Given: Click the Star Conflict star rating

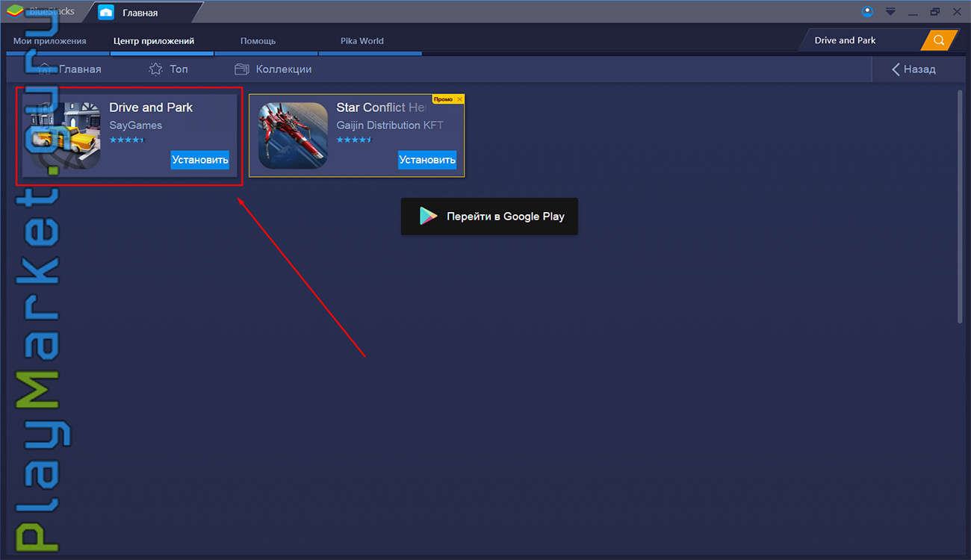Looking at the screenshot, I should [353, 140].
